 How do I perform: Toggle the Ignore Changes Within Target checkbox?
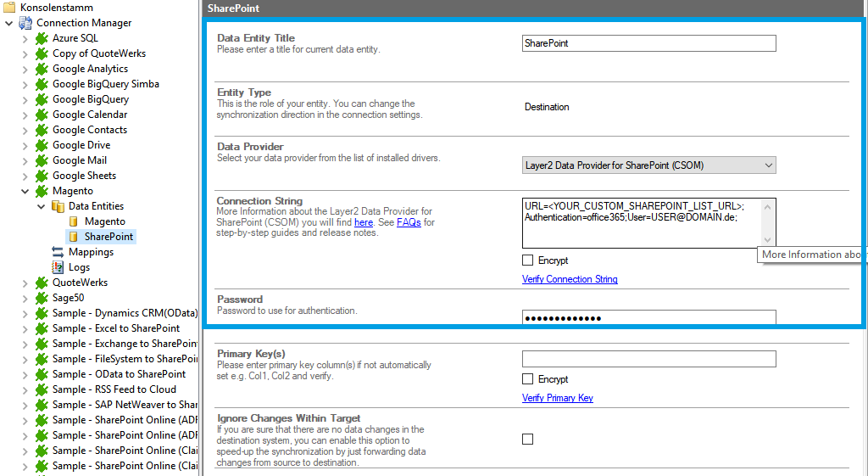click(528, 439)
